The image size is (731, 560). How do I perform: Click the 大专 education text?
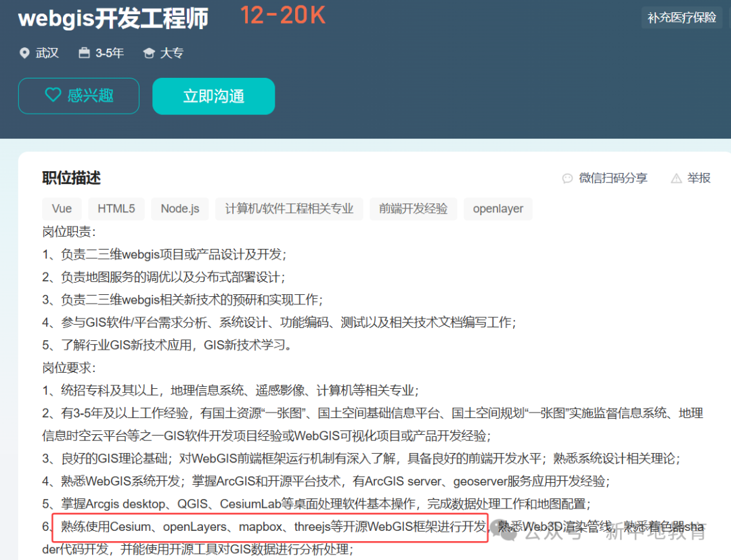(x=171, y=53)
